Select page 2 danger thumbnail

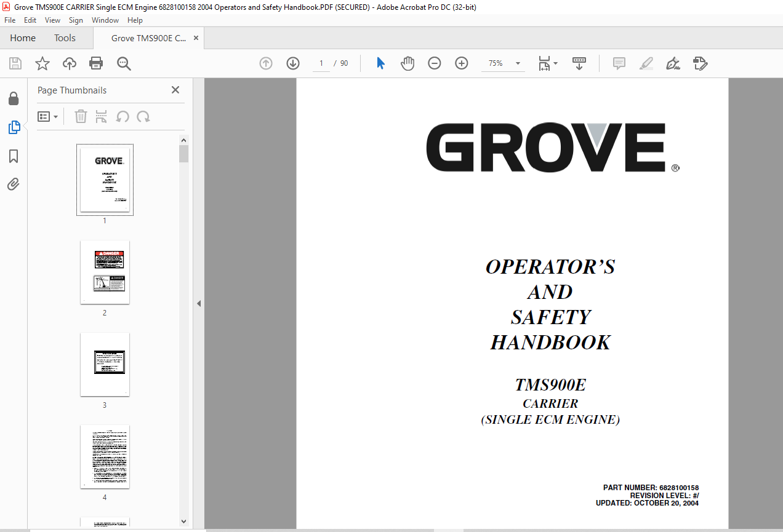pos(105,272)
